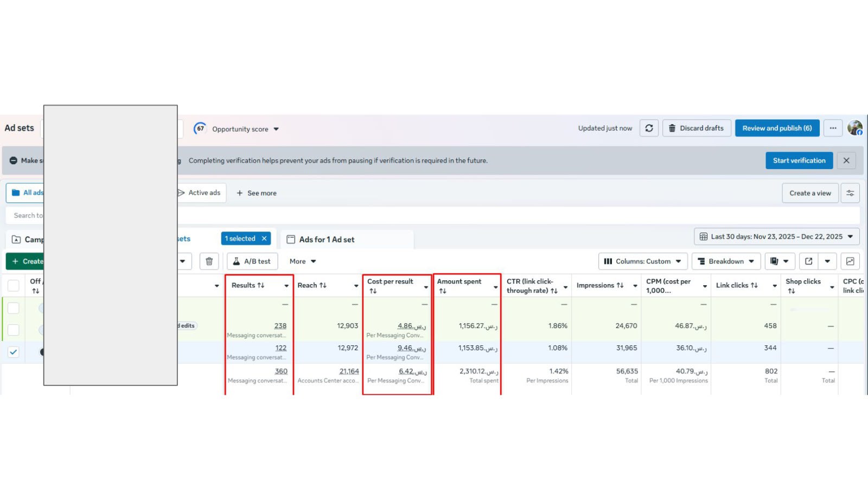Image resolution: width=868 pixels, height=488 pixels.
Task: Click the profile avatar picture
Action: tap(855, 128)
